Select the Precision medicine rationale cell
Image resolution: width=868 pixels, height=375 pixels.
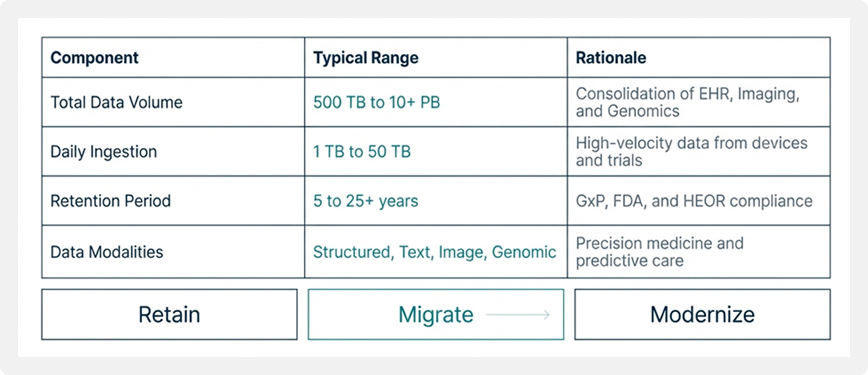pos(659,252)
